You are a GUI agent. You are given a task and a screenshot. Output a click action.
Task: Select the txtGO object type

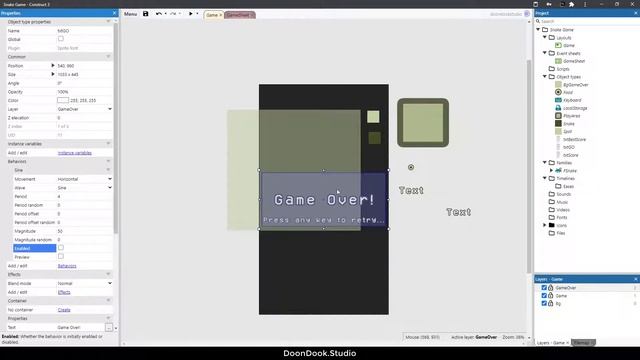click(568, 147)
